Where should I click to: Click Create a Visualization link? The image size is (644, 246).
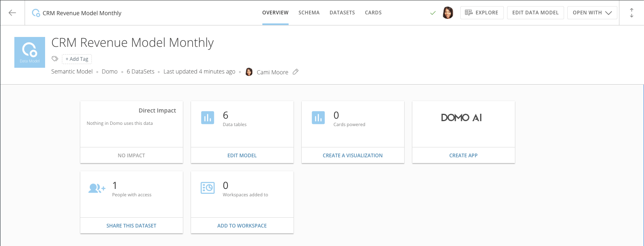[x=353, y=155]
